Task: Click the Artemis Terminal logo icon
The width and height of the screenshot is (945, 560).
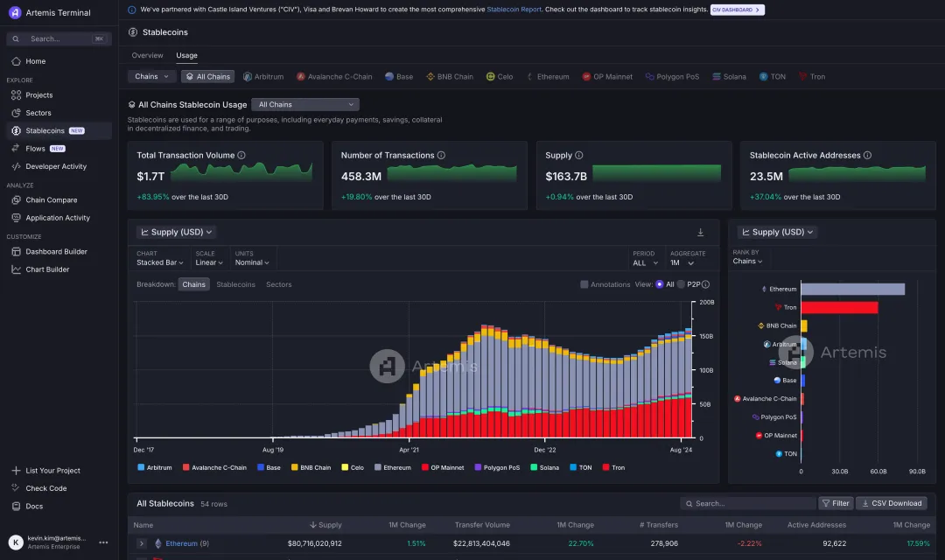Action: tap(15, 12)
